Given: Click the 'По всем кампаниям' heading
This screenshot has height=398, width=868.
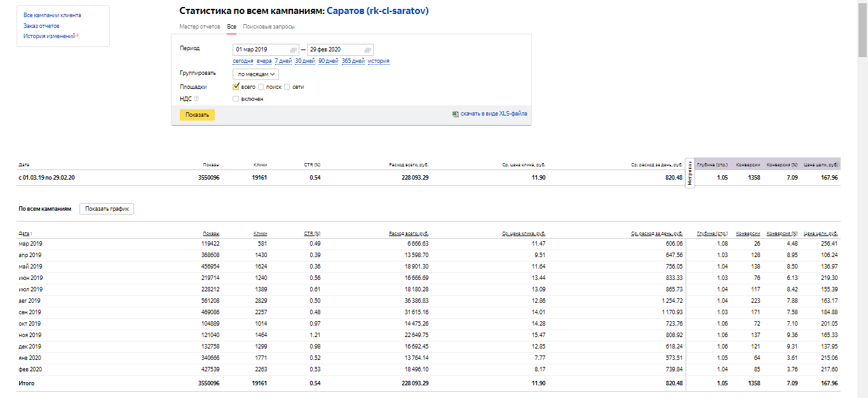Looking at the screenshot, I should [x=45, y=209].
